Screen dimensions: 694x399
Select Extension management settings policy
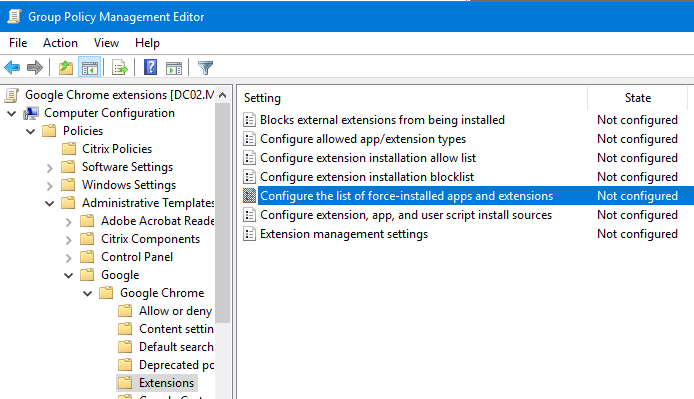pyautogui.click(x=344, y=234)
